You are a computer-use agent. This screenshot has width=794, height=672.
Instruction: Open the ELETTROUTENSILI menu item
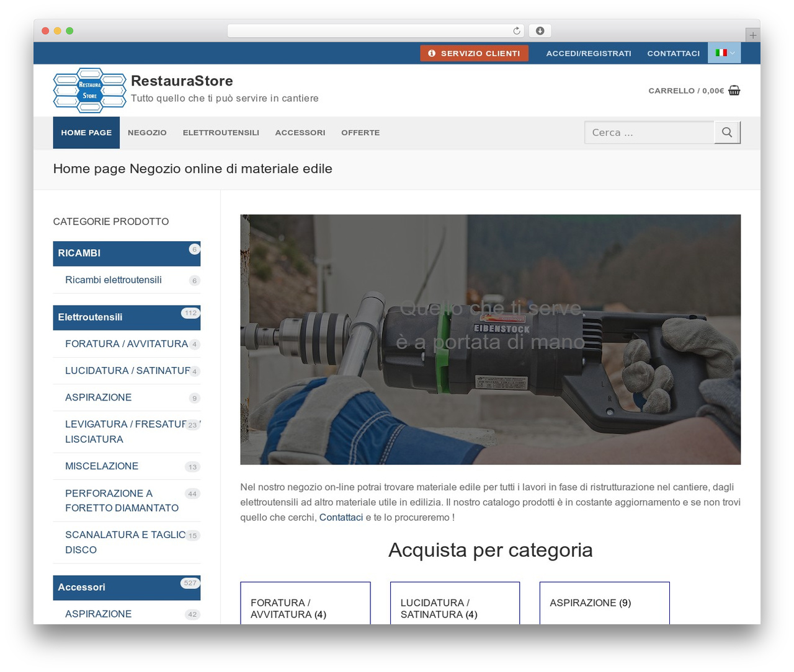tap(221, 133)
